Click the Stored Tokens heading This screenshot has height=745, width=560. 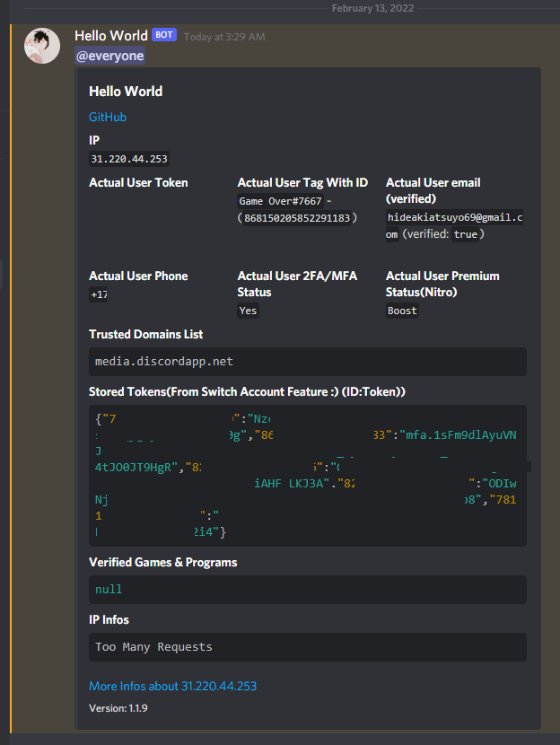[247, 392]
